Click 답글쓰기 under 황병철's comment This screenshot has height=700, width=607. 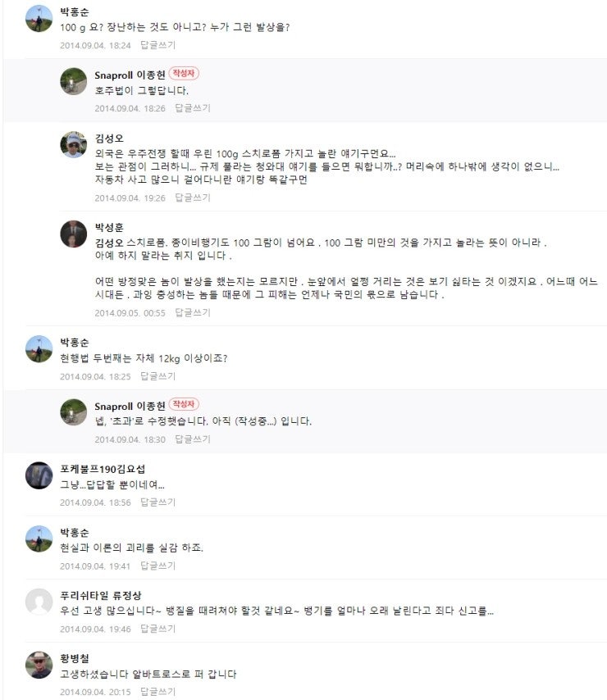(x=157, y=692)
